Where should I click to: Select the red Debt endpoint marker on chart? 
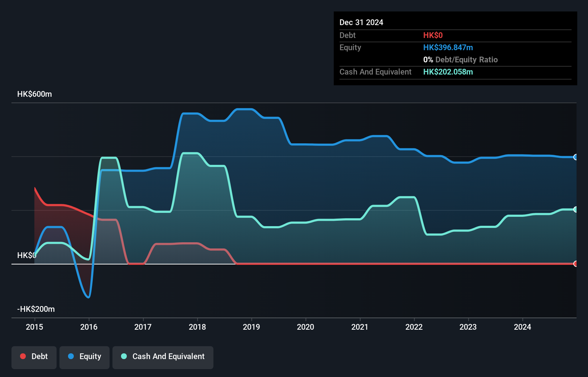576,264
